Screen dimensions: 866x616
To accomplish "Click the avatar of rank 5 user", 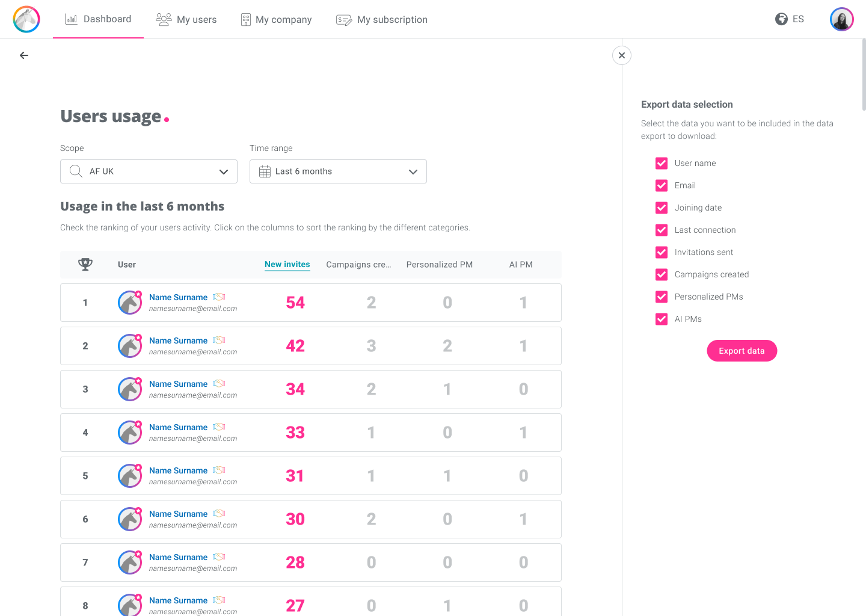I will [x=130, y=476].
